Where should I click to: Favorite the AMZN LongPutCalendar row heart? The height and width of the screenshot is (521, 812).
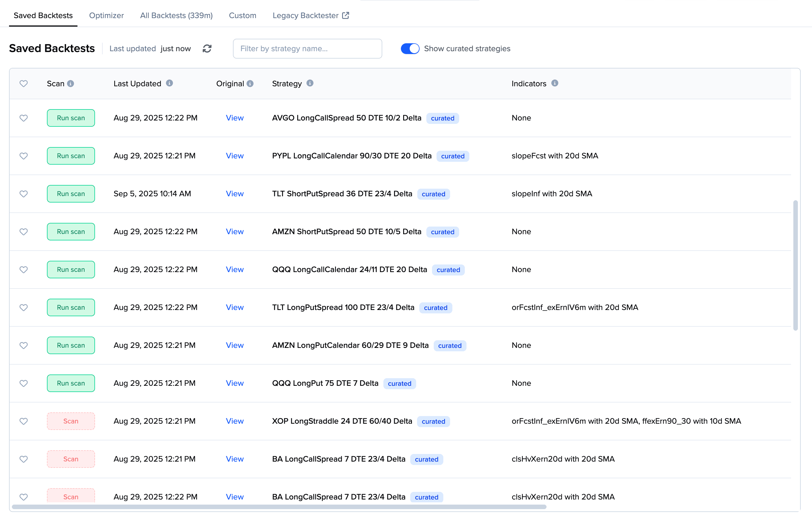(x=23, y=345)
